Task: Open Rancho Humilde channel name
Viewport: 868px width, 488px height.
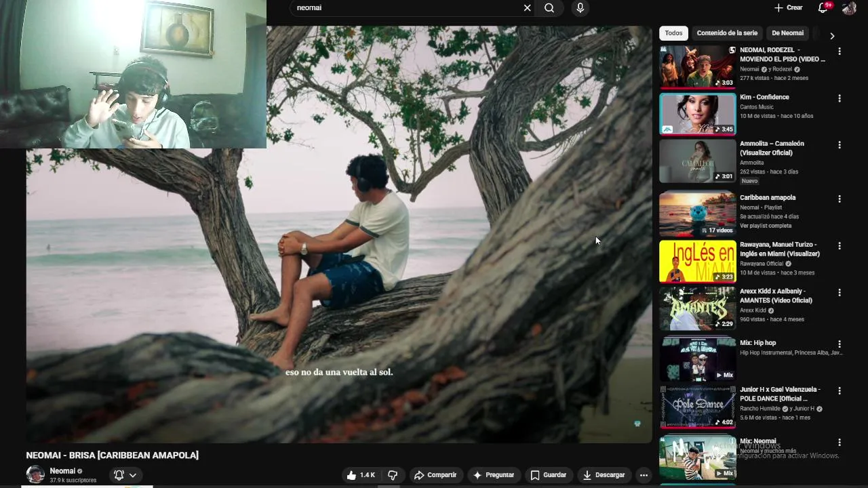Action: (x=760, y=409)
